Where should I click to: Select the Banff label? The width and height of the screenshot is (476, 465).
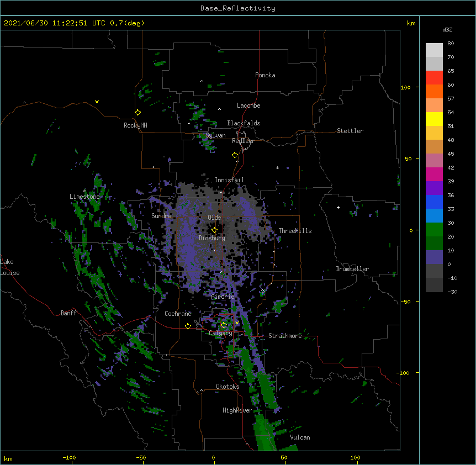[x=68, y=313]
